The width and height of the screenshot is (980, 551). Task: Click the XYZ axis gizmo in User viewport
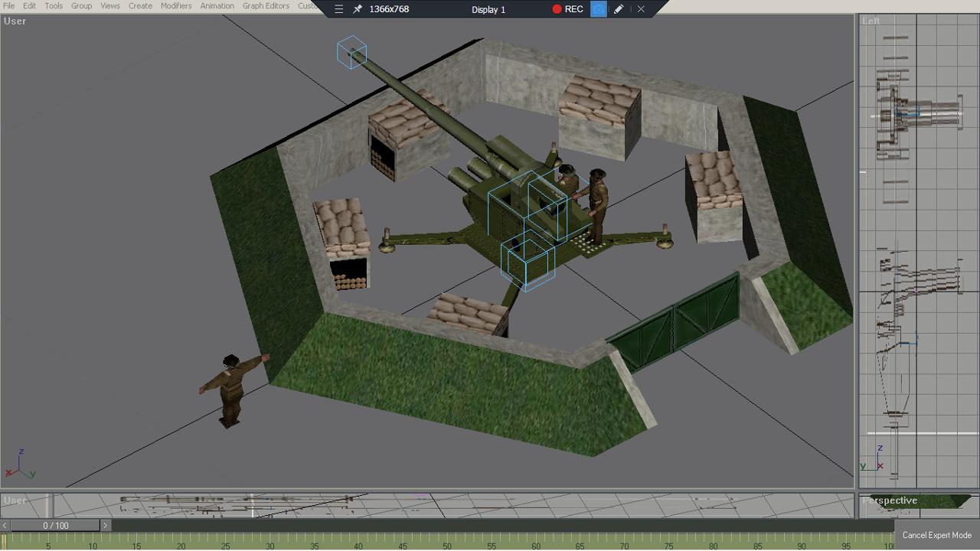[x=21, y=465]
